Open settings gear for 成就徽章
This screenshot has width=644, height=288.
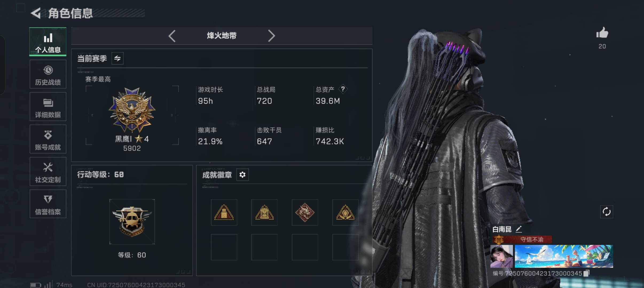coord(242,175)
